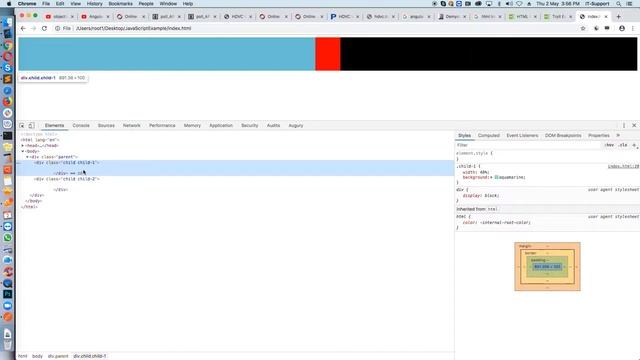Image resolution: width=640 pixels, height=360 pixels.
Task: Open the View menu in menu bar
Action: click(76, 4)
